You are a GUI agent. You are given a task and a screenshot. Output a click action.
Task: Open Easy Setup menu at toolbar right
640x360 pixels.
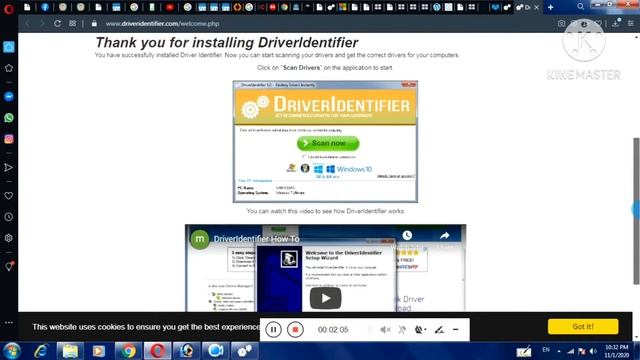pos(631,24)
